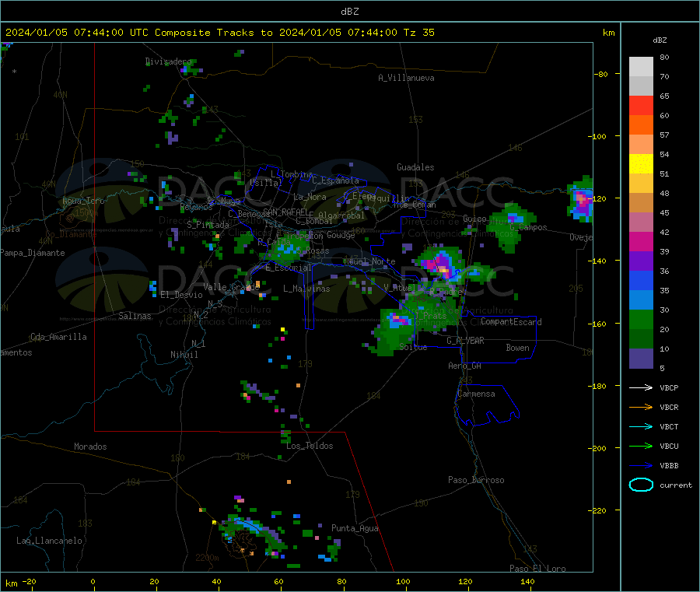
Task: Click the A_Villanueva map label
Action: (x=406, y=78)
